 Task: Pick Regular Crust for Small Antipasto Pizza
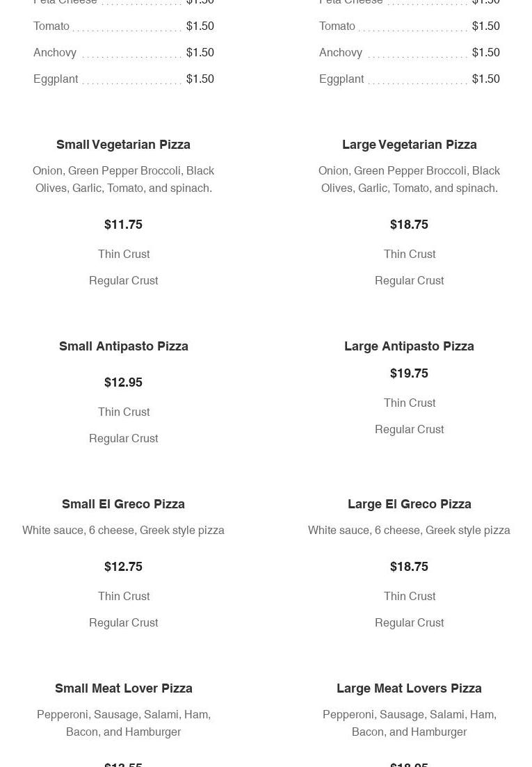pyautogui.click(x=124, y=439)
